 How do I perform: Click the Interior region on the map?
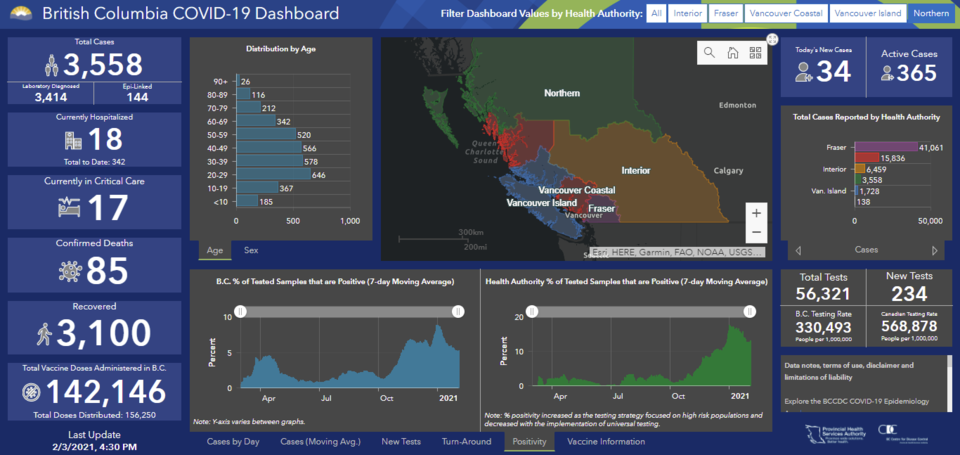[x=636, y=170]
